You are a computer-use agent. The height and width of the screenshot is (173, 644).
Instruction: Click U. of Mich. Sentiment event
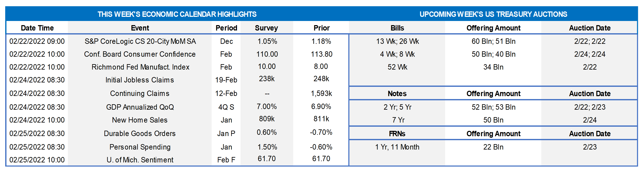(x=140, y=160)
